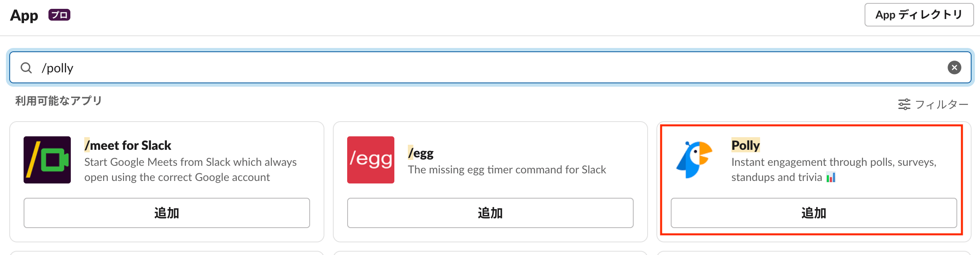This screenshot has width=980, height=255.
Task: Click the /meet for Slack app icon
Action: click(x=47, y=160)
